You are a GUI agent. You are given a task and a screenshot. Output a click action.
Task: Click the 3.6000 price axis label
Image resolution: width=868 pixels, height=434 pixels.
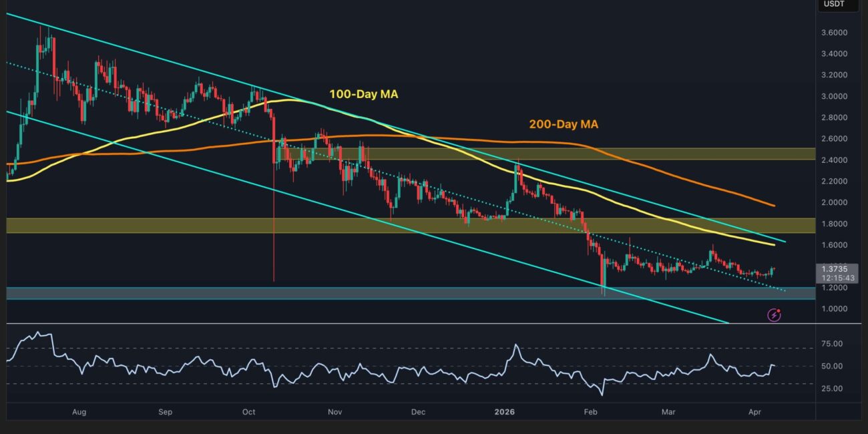pos(835,33)
